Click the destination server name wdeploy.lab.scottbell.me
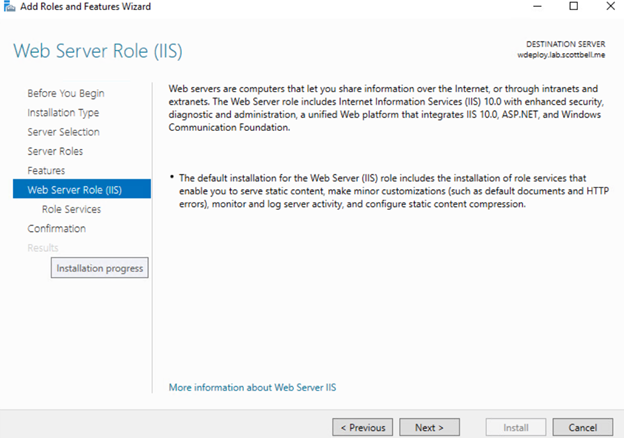This screenshot has width=624, height=438. click(559, 56)
